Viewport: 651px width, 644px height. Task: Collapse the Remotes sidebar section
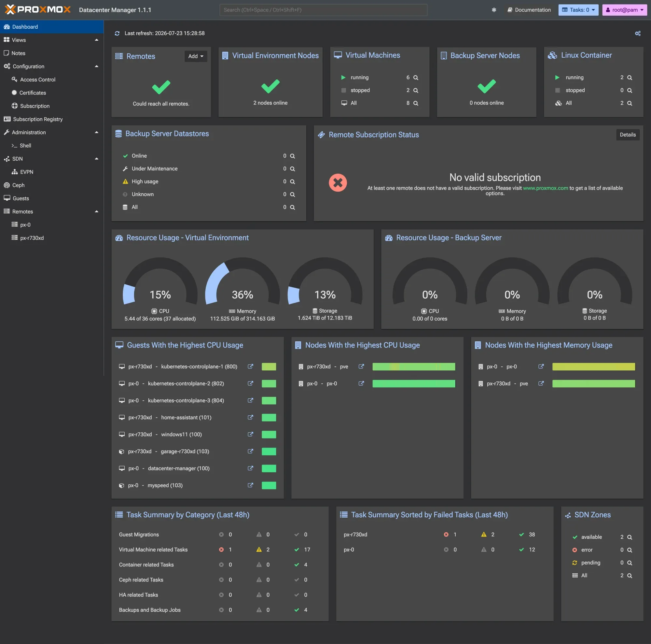tap(96, 212)
